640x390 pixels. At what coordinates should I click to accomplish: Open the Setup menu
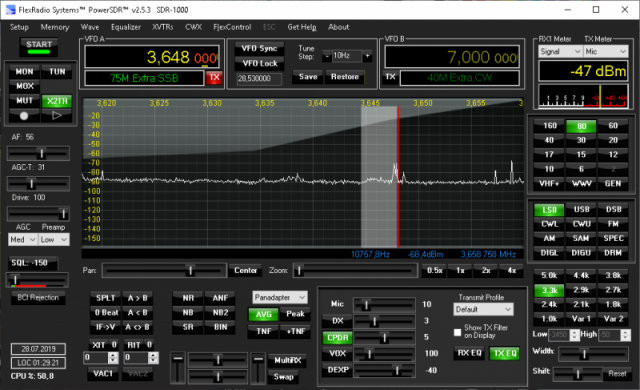19,27
